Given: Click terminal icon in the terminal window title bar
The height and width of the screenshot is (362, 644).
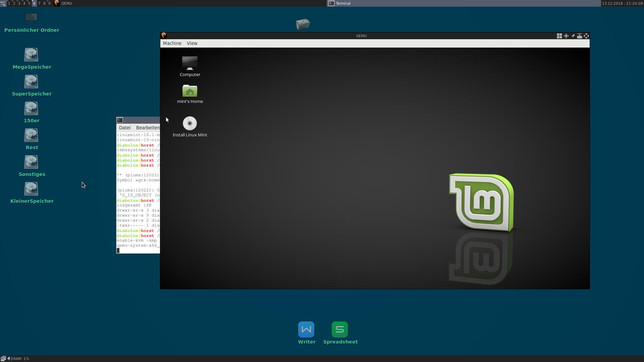Looking at the screenshot, I should (120, 120).
